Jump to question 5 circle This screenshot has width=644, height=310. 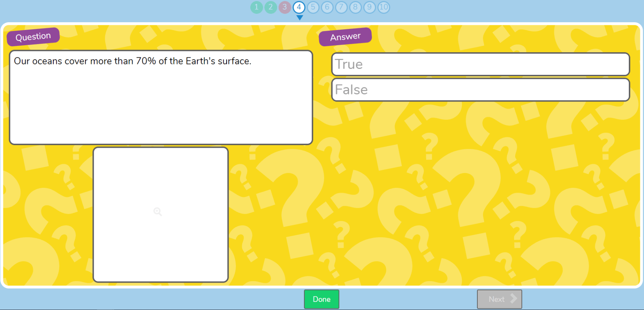pyautogui.click(x=313, y=7)
